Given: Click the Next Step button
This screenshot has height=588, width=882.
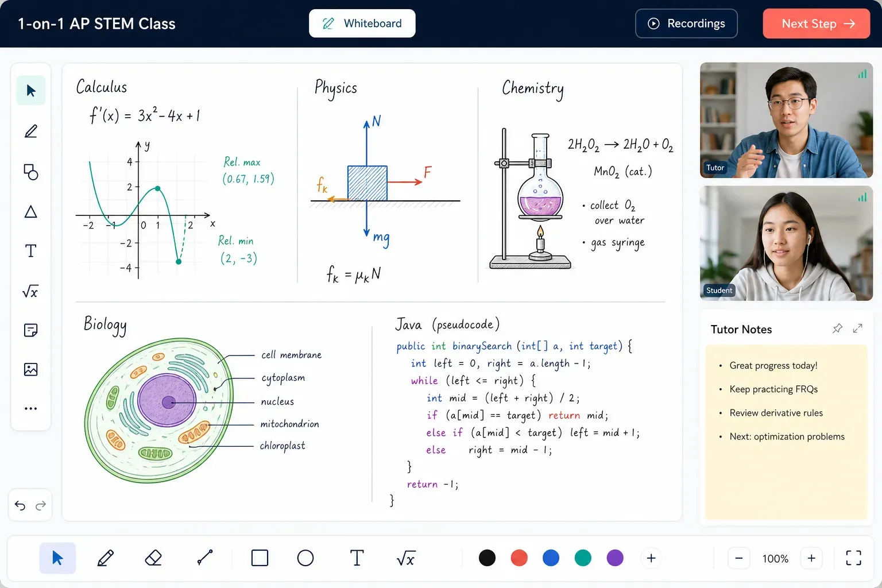Looking at the screenshot, I should tap(817, 24).
